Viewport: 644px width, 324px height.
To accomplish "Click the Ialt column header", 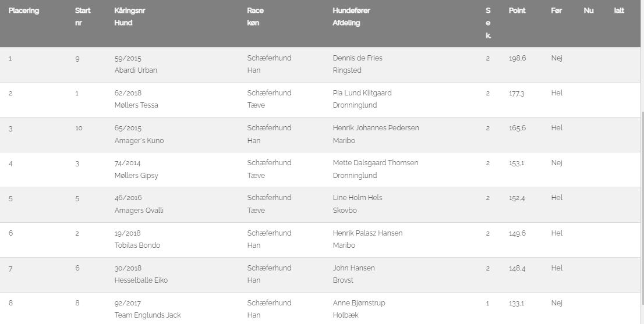I will tap(619, 10).
